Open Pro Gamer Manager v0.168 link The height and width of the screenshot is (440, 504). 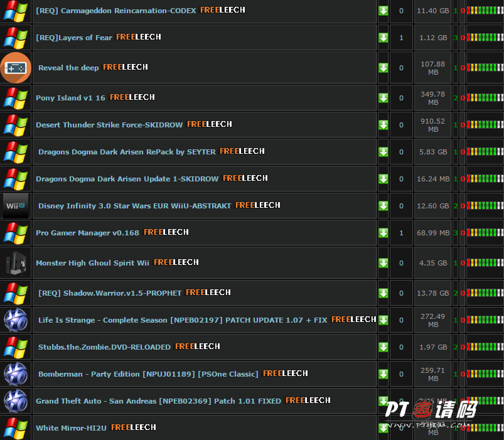coord(87,233)
